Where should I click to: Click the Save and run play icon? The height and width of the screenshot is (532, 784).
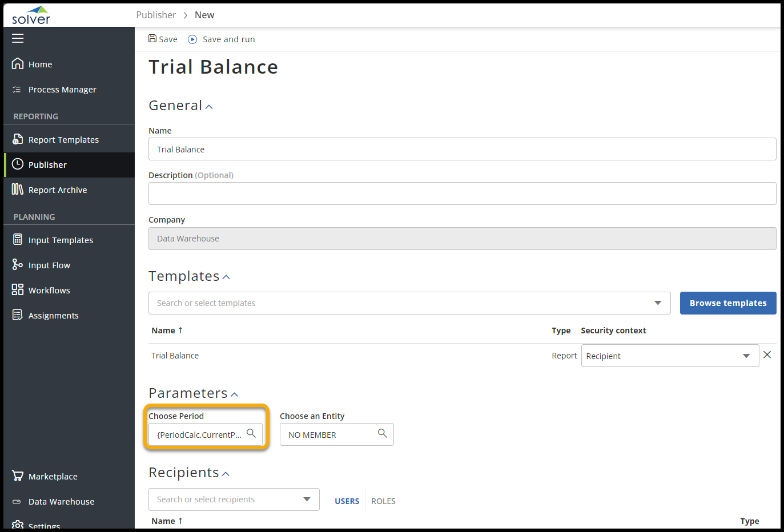tap(192, 39)
